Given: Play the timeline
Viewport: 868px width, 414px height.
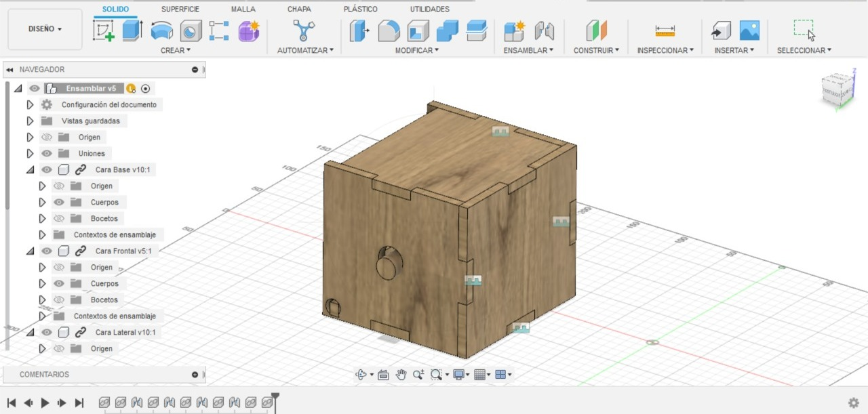Looking at the screenshot, I should (45, 402).
